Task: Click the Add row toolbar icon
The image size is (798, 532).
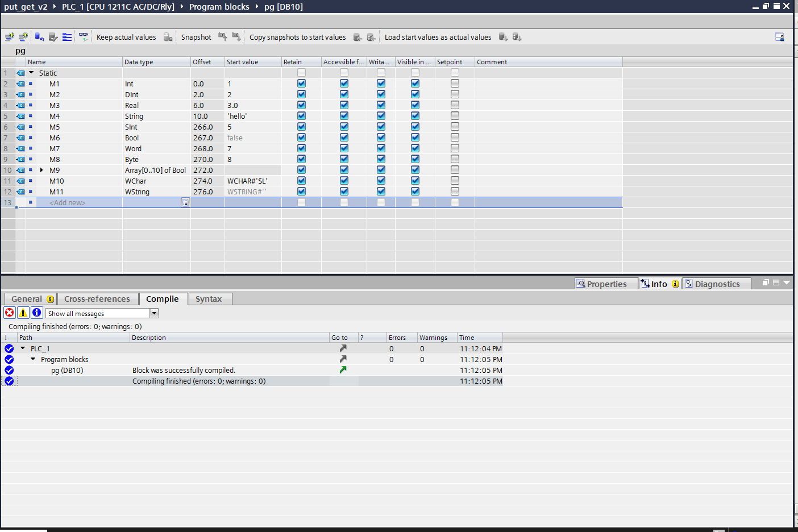Action: [x=23, y=37]
